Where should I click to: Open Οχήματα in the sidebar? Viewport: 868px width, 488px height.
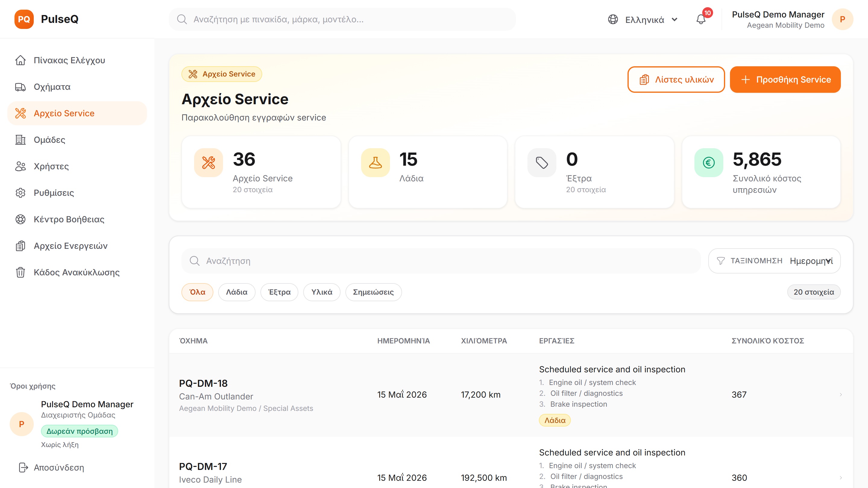pyautogui.click(x=77, y=87)
